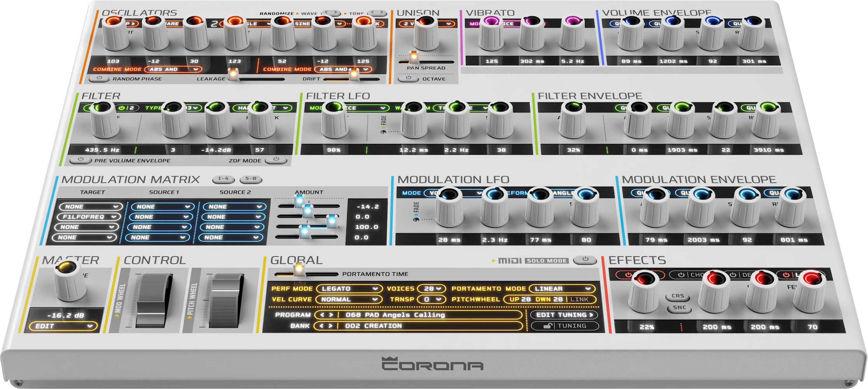Switch modulation matrix to slots 1-4

pos(223,179)
